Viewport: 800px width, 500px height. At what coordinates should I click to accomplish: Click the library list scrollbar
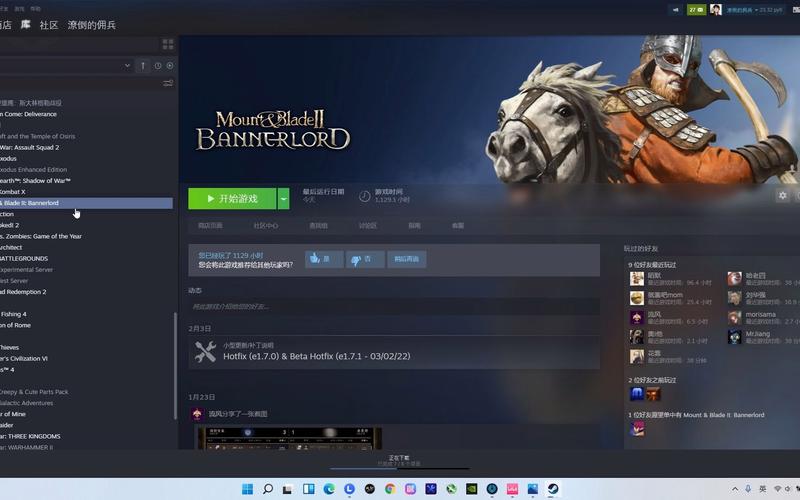pos(176,366)
